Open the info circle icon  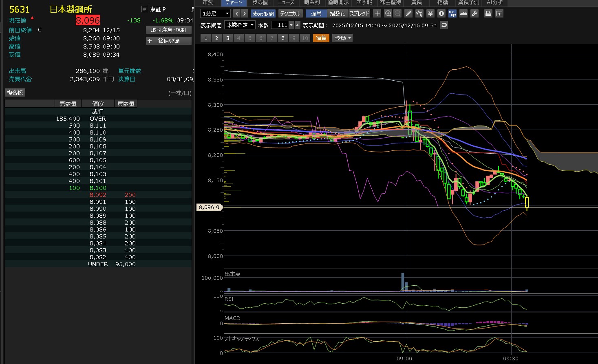tap(441, 13)
